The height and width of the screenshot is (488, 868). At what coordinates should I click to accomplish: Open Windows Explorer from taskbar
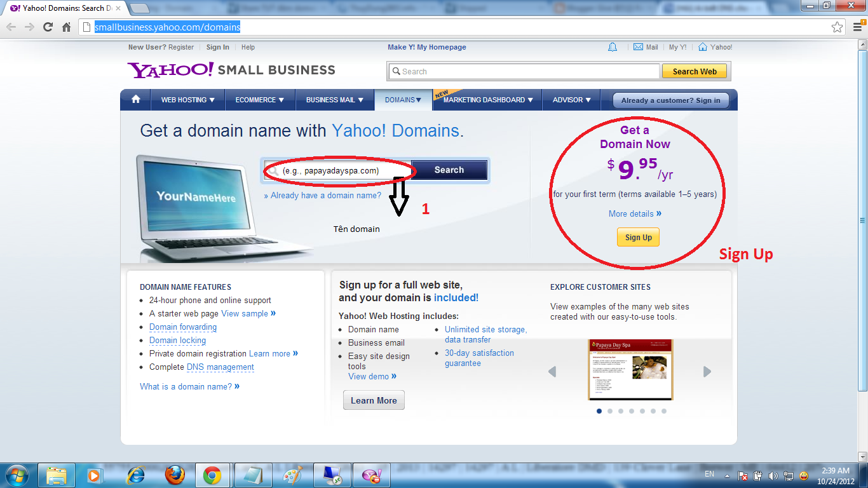(x=57, y=475)
